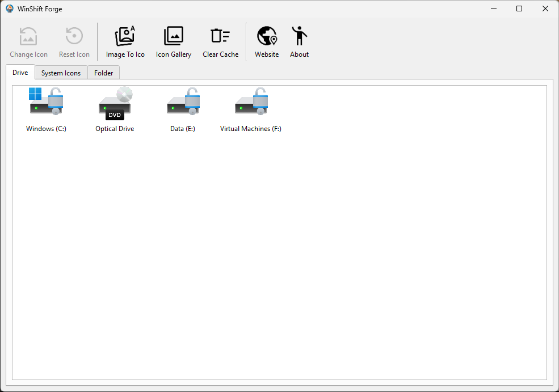Select the Optical Drive DVD icon
This screenshot has height=392, width=559.
[x=115, y=101]
